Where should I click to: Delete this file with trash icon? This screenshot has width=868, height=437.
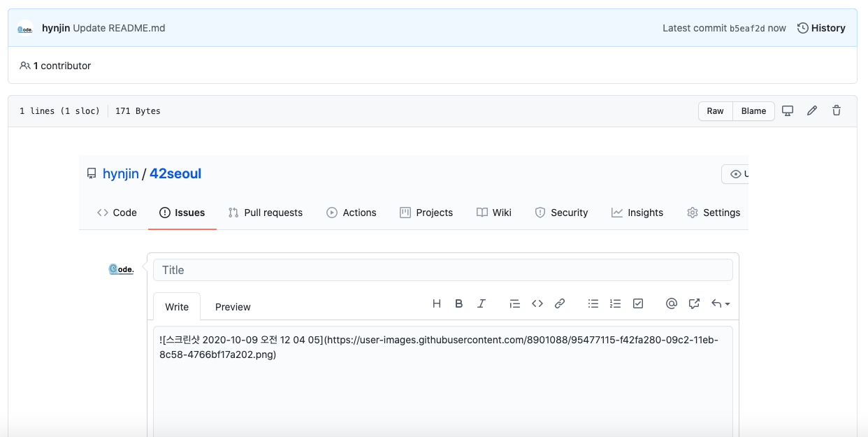[x=837, y=110]
